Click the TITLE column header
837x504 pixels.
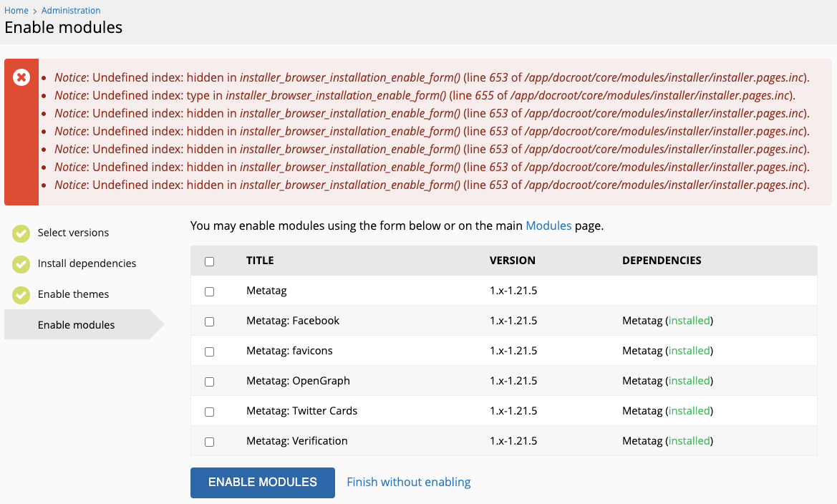coord(260,261)
